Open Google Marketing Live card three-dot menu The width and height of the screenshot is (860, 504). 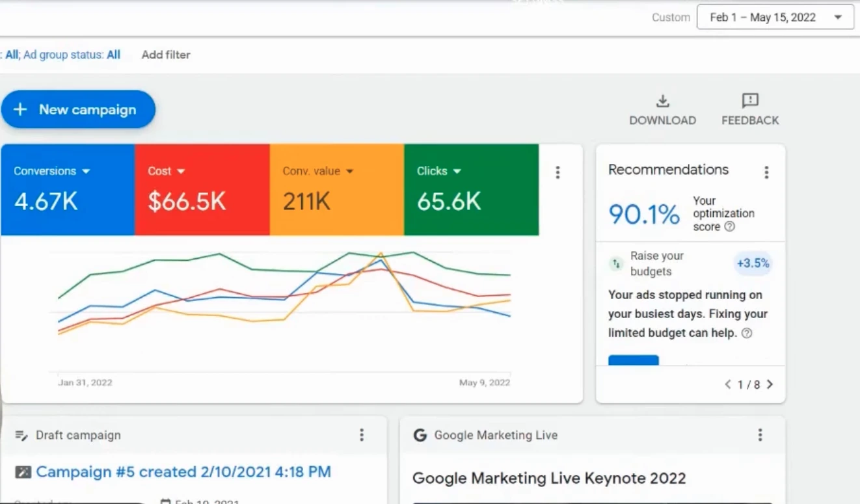point(760,435)
